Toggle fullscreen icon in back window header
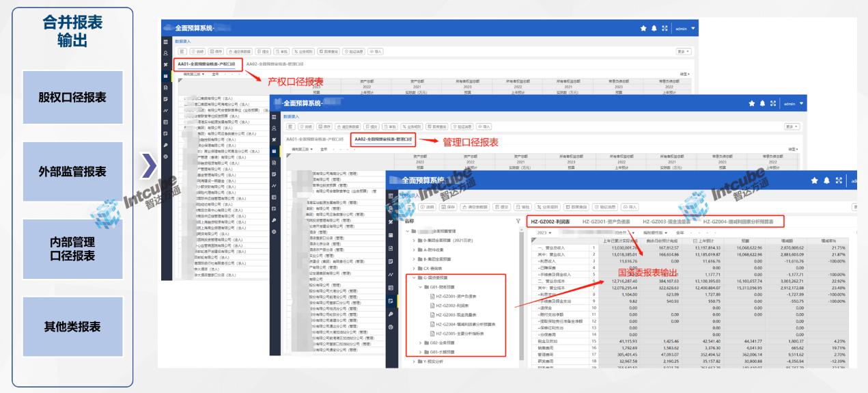This screenshot has height=393, width=868. [x=664, y=28]
